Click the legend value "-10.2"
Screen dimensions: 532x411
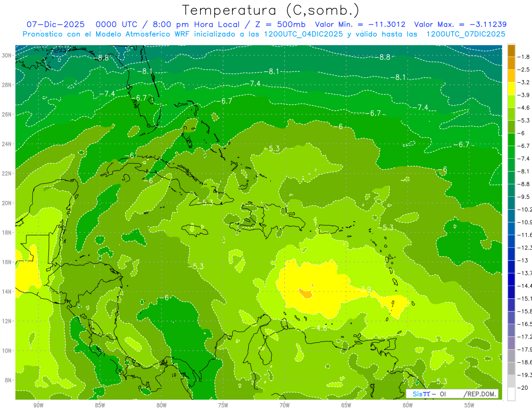pyautogui.click(x=525, y=210)
